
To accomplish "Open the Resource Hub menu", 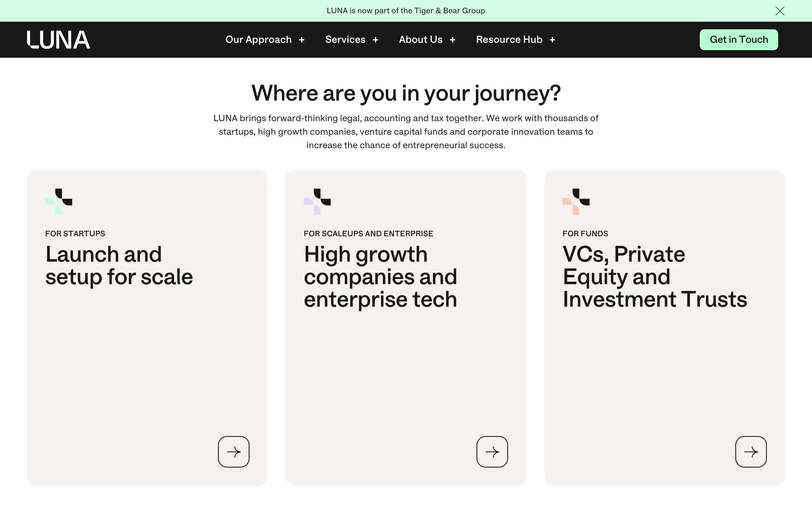I will (509, 39).
